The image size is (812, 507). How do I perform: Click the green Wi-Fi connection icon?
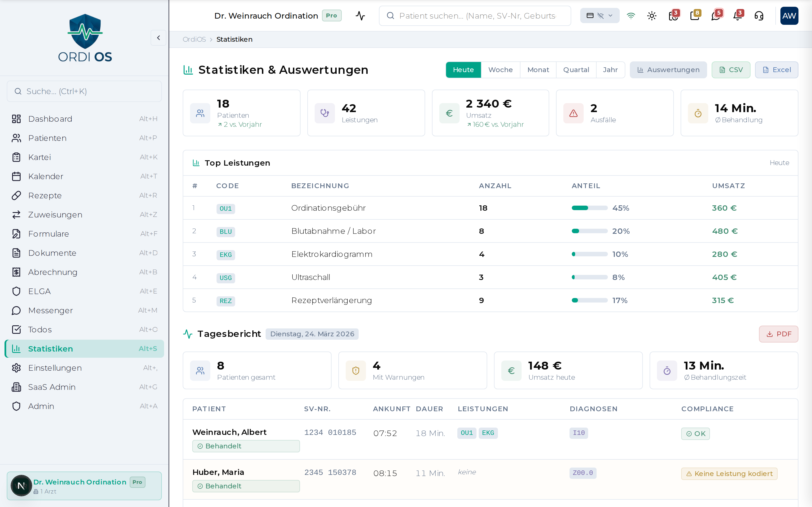[x=631, y=16]
